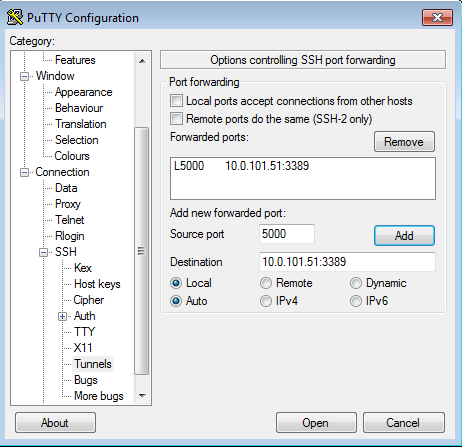Add the new forwarded port
The width and height of the screenshot is (462, 447).
404,236
